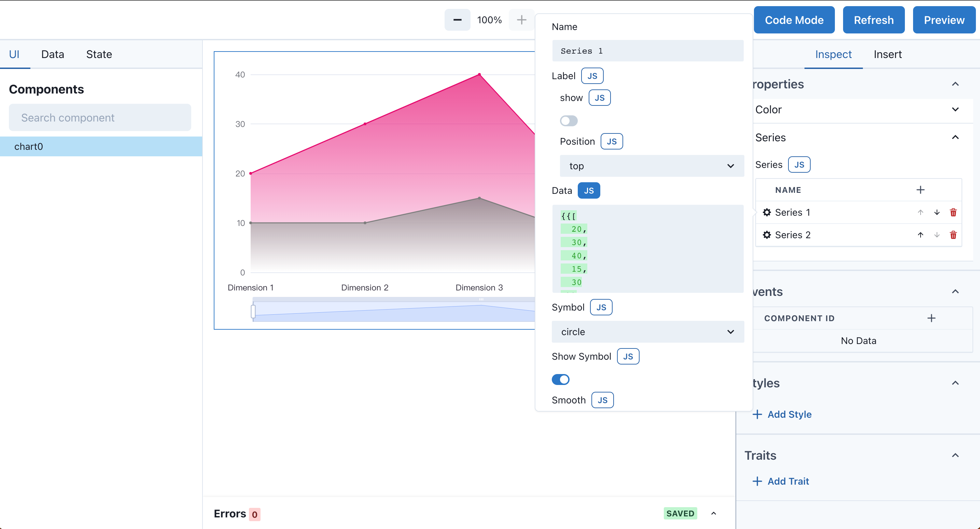Focus the Search component field
This screenshot has width=980, height=529.
[x=100, y=117]
